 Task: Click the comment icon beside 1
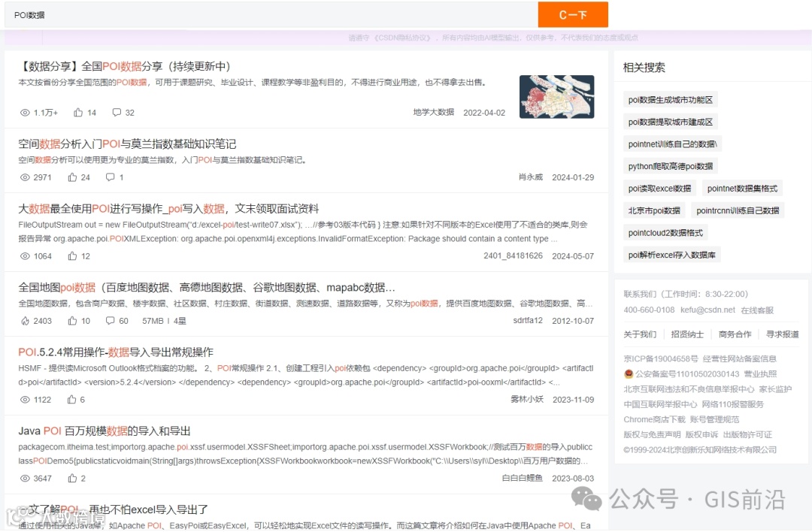pos(110,177)
